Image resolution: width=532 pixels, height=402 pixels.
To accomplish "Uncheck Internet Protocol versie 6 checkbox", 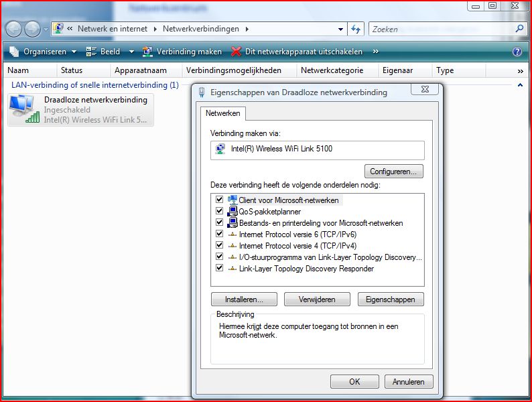I will [x=220, y=234].
